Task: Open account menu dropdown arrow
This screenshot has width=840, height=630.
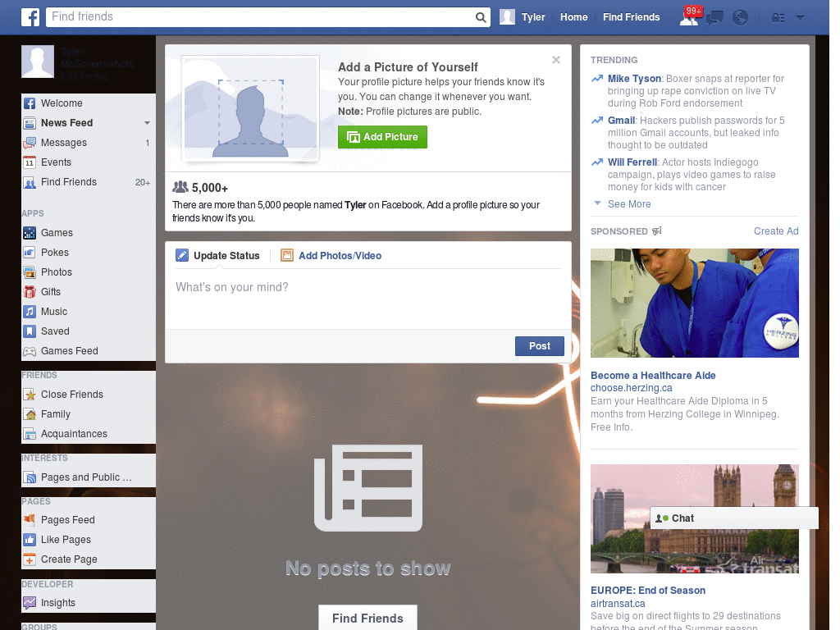Action: pos(800,18)
